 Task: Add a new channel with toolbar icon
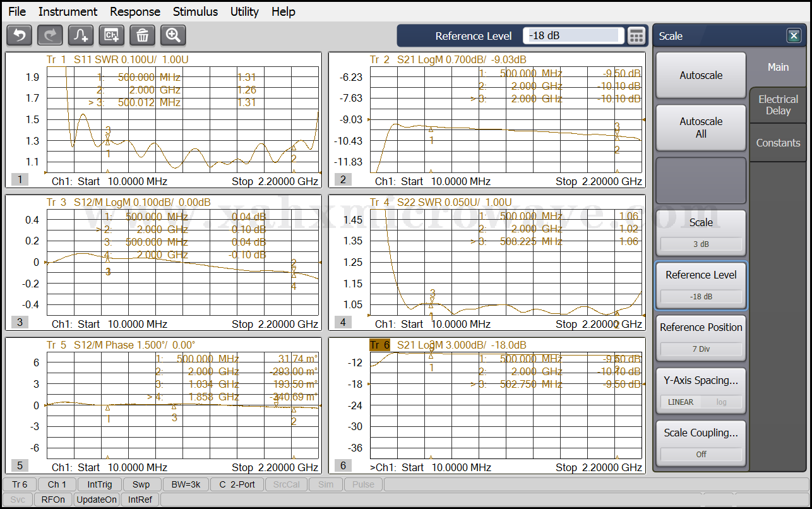click(112, 35)
